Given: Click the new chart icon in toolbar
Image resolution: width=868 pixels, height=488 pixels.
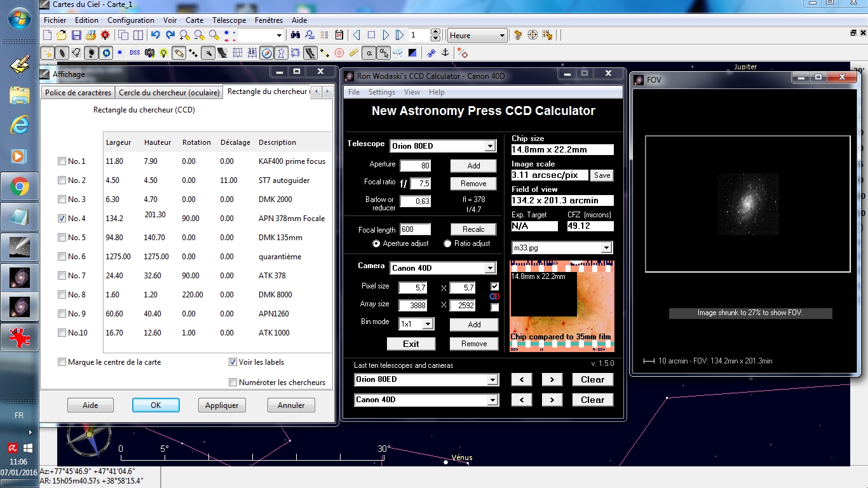Looking at the screenshot, I should pos(47,35).
